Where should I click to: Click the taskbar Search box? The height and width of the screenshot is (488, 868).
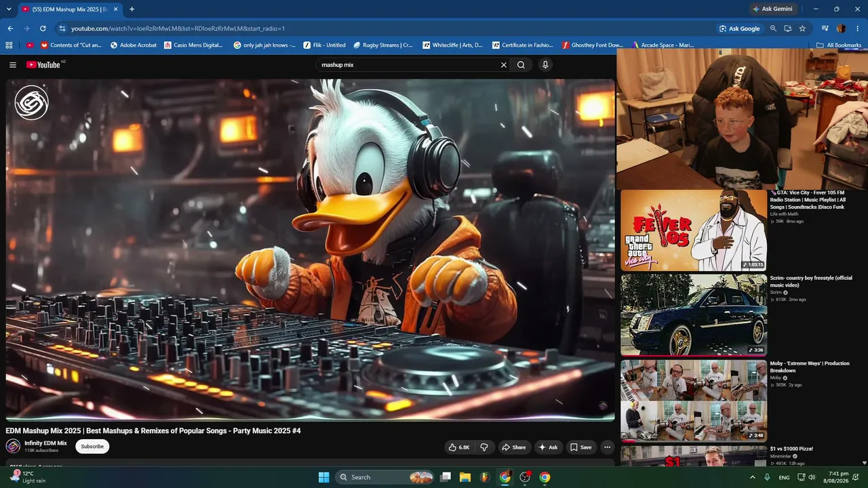385,477
